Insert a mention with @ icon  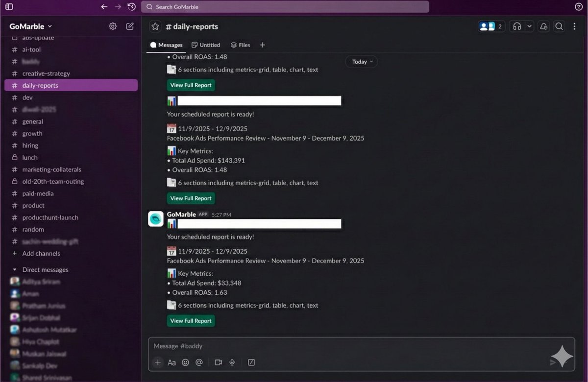(199, 362)
